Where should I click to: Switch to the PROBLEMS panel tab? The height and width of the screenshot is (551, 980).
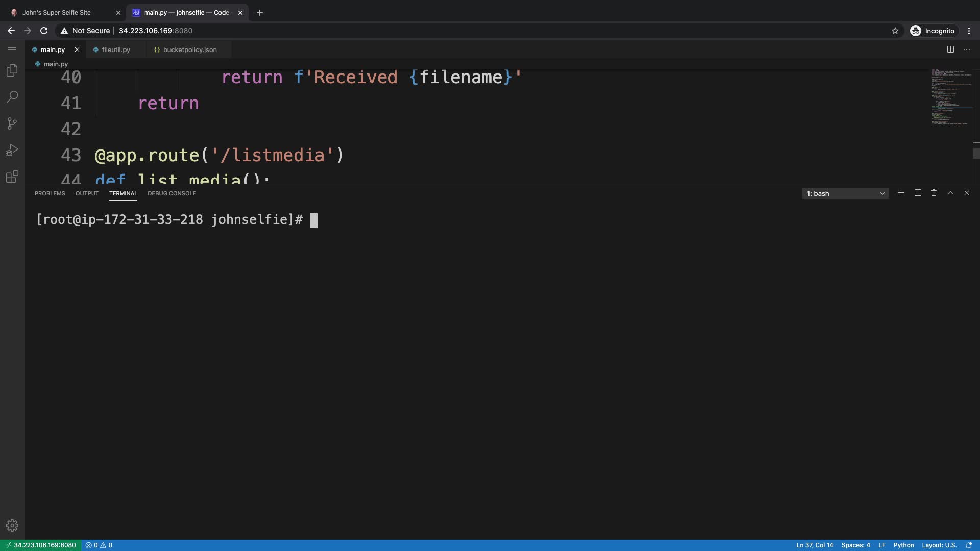coord(50,193)
